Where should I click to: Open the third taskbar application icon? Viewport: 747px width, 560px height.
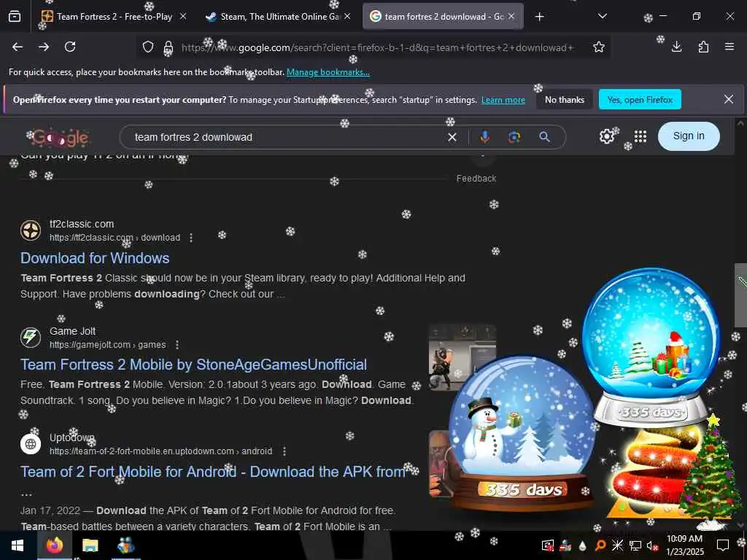(125, 545)
